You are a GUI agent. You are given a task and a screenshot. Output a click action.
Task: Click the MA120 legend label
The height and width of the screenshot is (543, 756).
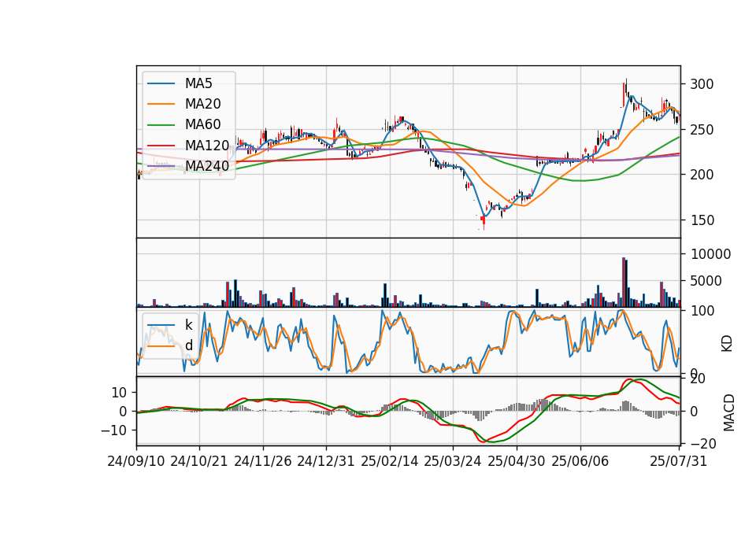(207, 145)
